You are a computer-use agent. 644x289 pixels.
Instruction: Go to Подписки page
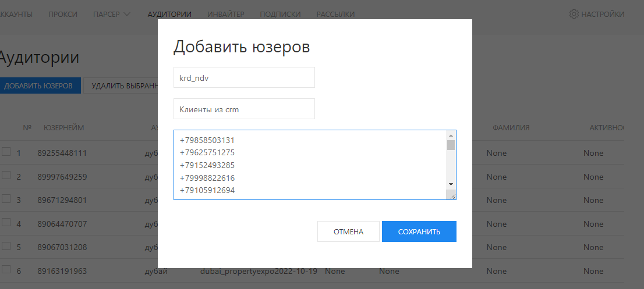point(280,14)
